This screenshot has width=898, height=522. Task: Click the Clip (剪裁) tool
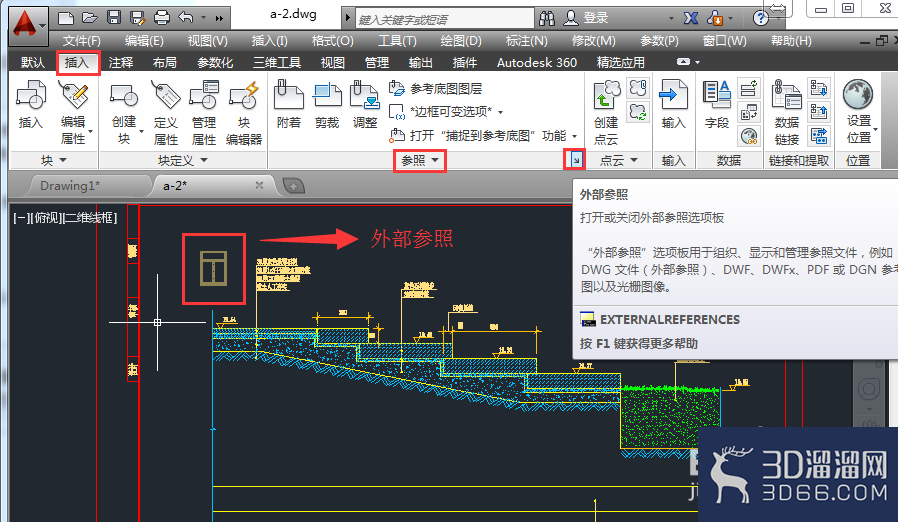click(327, 104)
